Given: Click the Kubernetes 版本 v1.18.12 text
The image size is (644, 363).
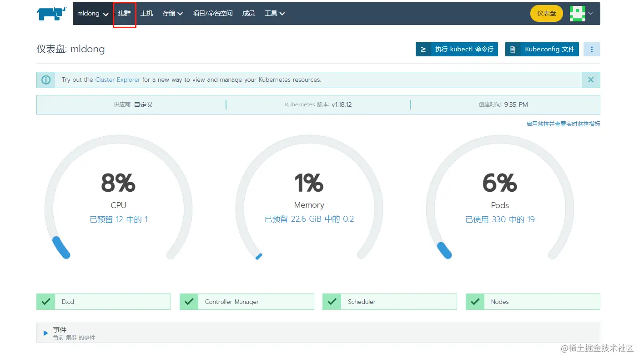Looking at the screenshot, I should tap(318, 104).
